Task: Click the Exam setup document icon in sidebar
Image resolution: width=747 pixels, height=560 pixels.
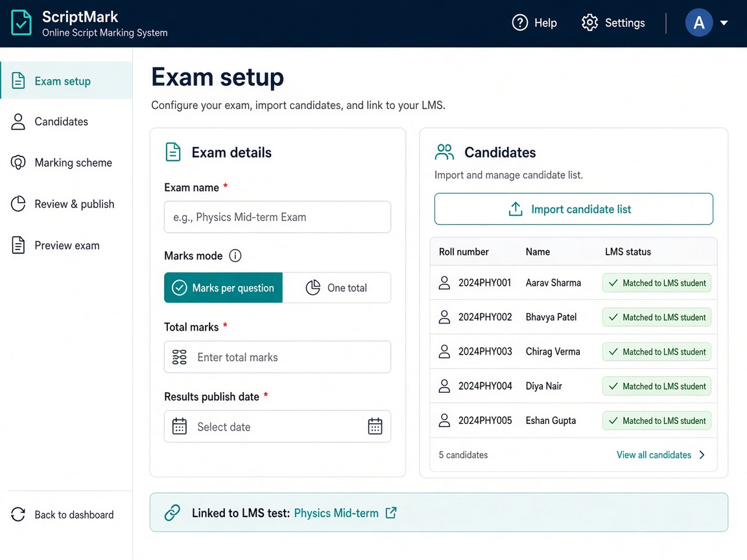Action: [x=18, y=80]
